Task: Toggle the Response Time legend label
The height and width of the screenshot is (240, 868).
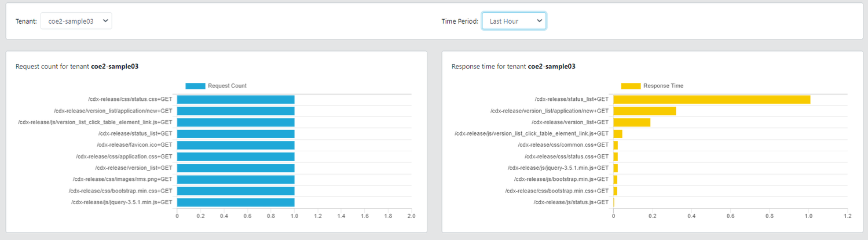Action: 663,86
